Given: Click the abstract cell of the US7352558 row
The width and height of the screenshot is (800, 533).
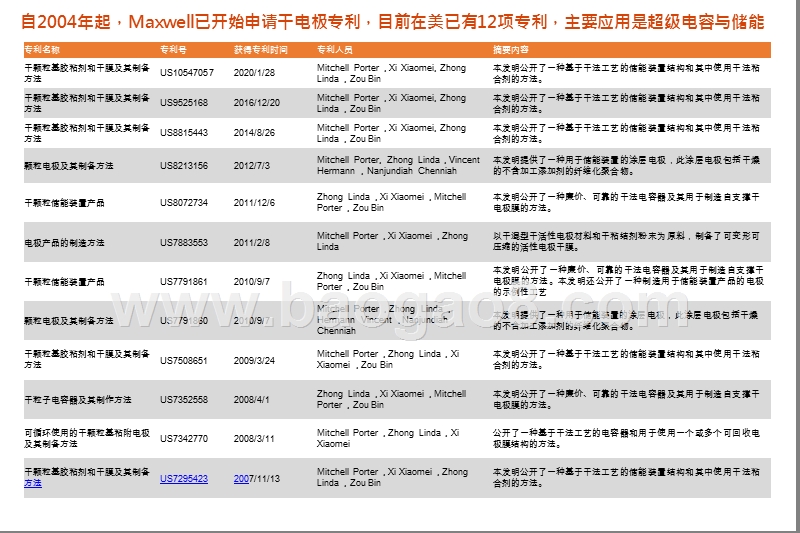Looking at the screenshot, I should point(626,399).
